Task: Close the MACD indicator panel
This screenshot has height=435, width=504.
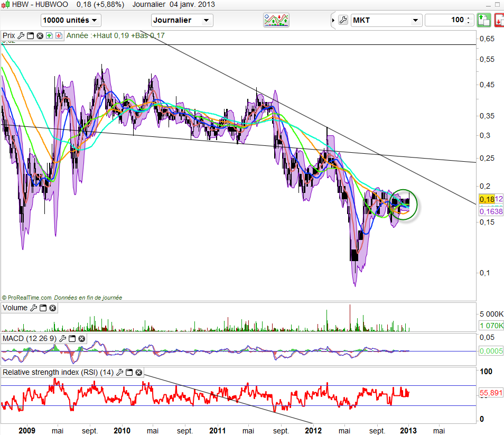Action: [80, 338]
